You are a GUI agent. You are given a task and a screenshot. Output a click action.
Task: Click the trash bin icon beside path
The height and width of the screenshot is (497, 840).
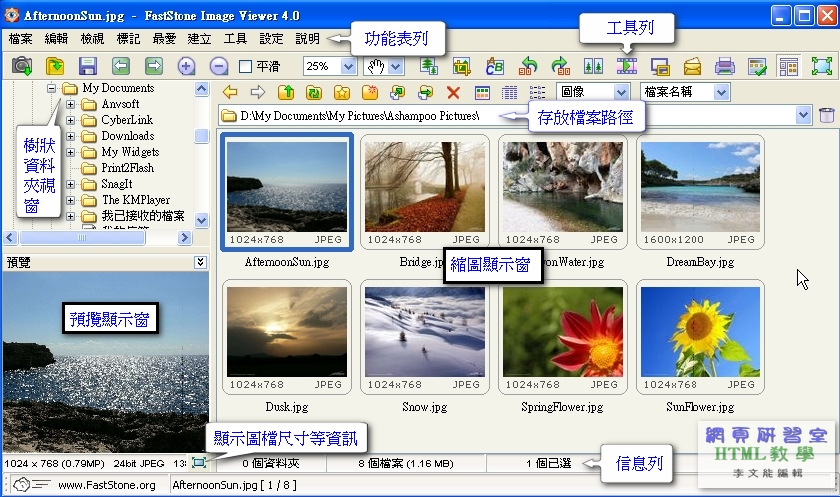pos(827,115)
